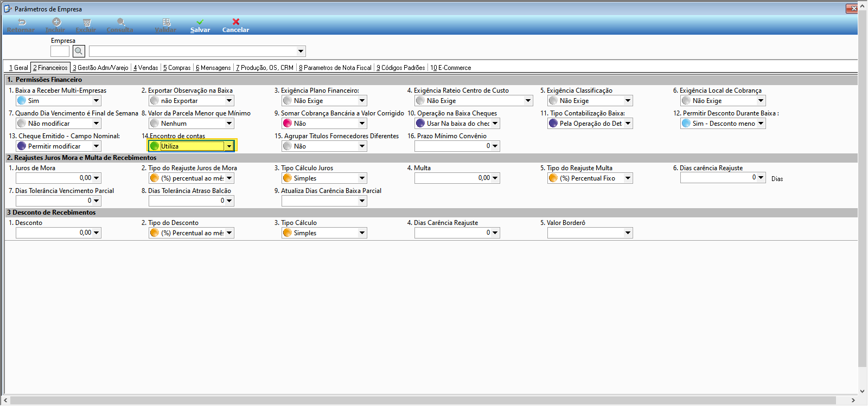Open Permitir Desconto Durante Baixa dropdown
Image resolution: width=868 pixels, height=406 pixels.
click(x=761, y=124)
